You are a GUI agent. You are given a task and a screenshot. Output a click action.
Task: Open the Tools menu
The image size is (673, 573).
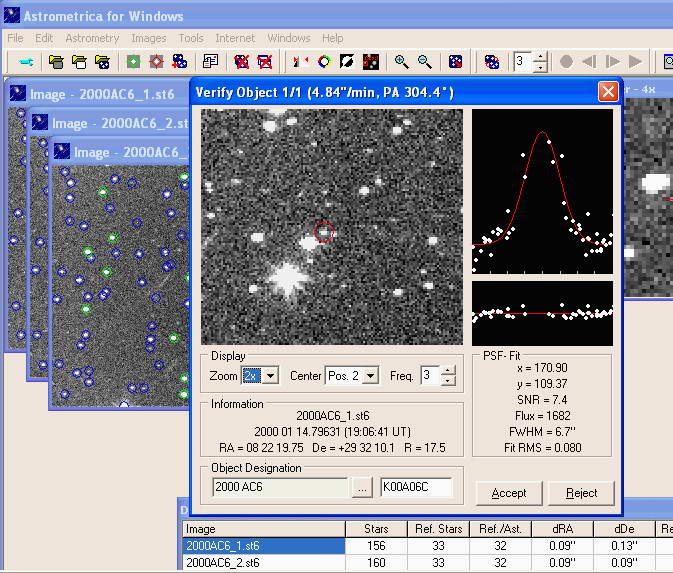click(x=191, y=38)
